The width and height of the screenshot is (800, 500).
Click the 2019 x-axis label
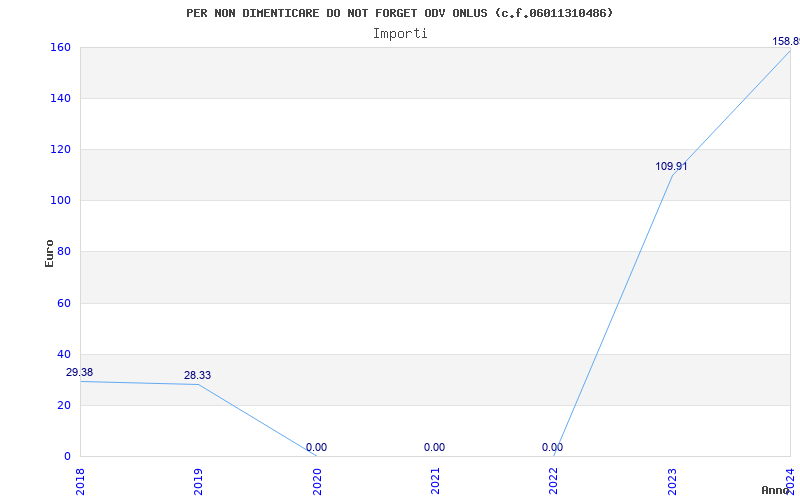[x=198, y=482]
